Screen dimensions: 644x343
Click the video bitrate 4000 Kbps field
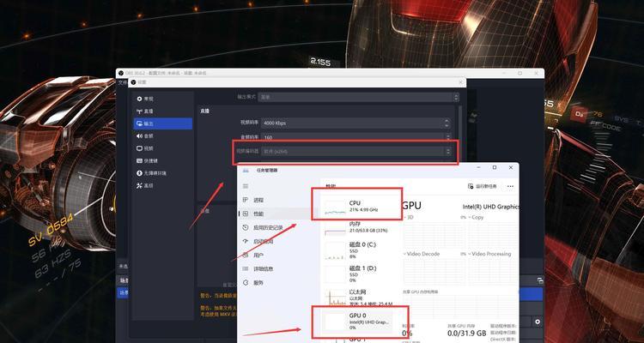tap(356, 123)
